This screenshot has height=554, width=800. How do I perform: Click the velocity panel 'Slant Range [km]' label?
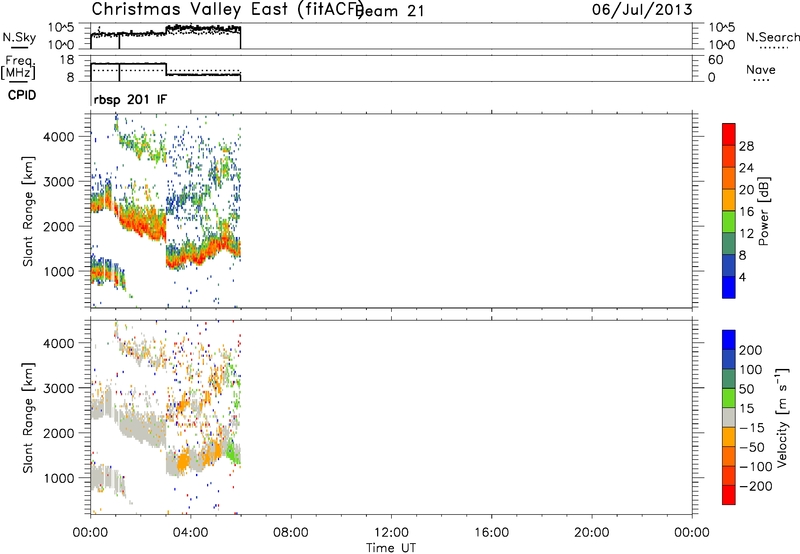click(x=28, y=418)
